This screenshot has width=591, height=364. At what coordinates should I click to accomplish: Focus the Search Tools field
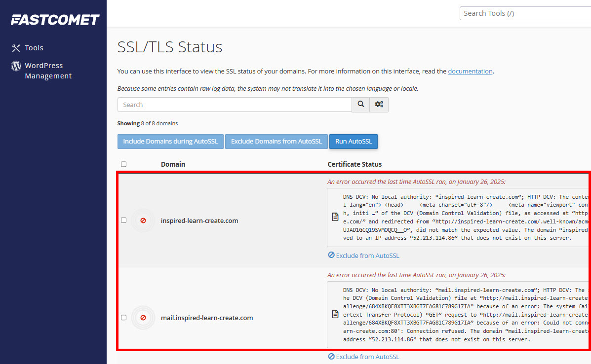tap(525, 13)
